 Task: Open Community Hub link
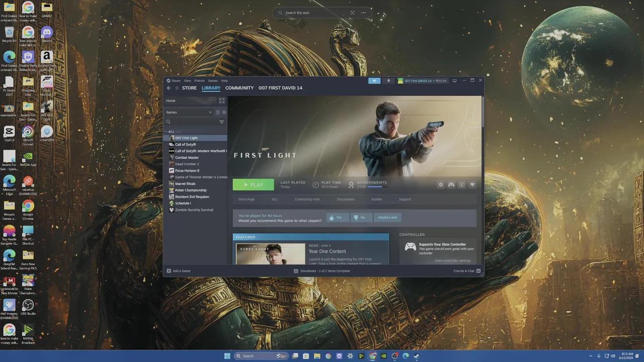click(307, 199)
